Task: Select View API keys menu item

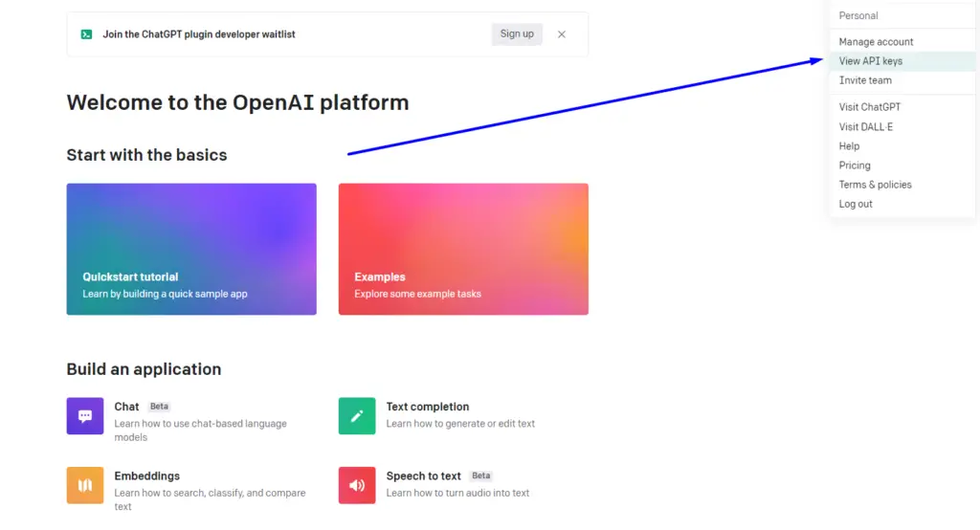Action: [x=902, y=61]
